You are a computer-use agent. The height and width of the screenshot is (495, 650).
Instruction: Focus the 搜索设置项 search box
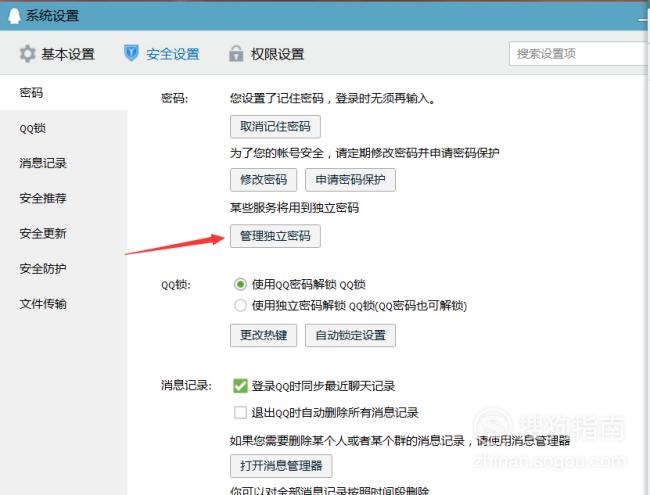coord(579,53)
